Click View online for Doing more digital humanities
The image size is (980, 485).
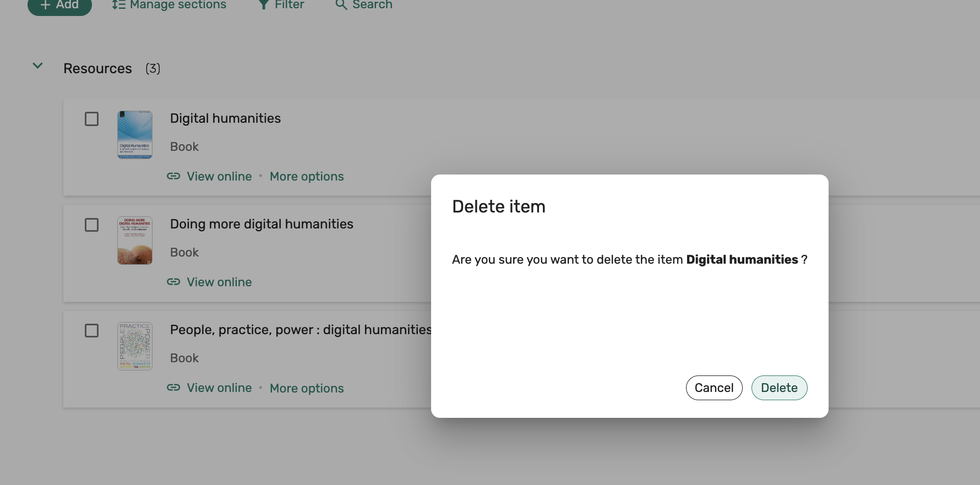click(219, 282)
